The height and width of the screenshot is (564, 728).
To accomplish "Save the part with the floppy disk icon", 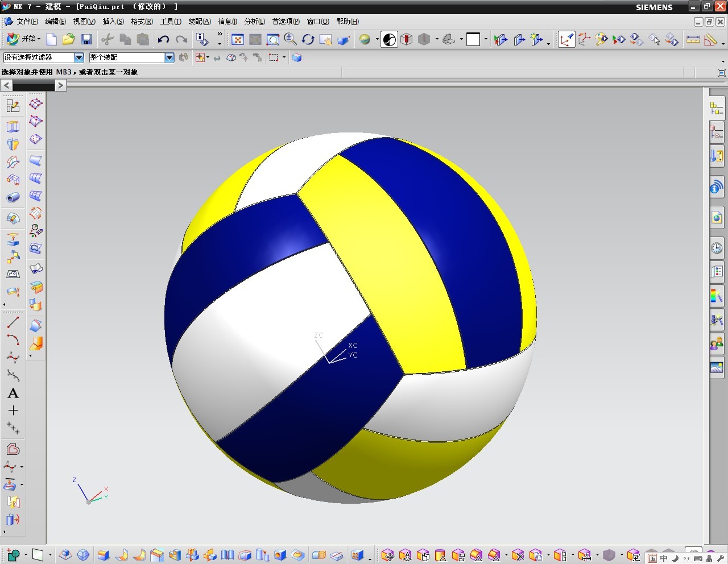I will pos(86,39).
